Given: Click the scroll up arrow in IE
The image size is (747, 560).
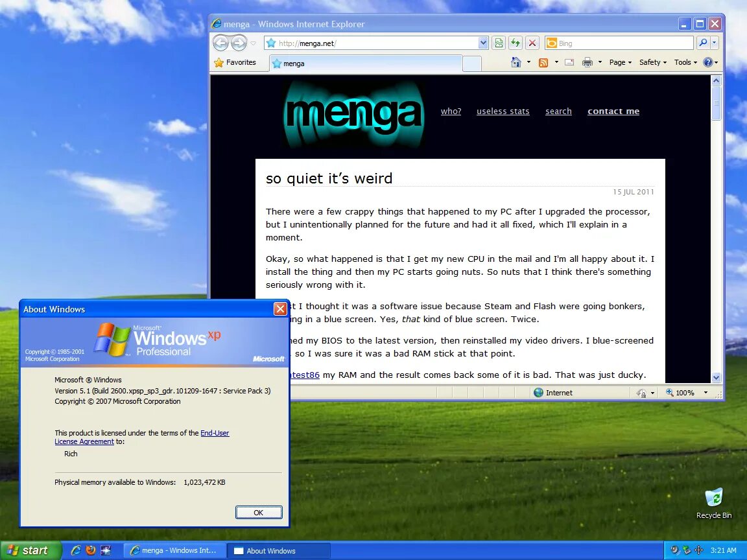Looking at the screenshot, I should (x=716, y=81).
